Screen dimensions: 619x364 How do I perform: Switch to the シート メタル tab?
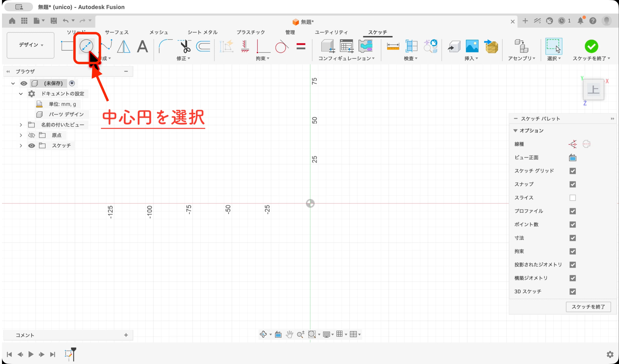coord(202,32)
